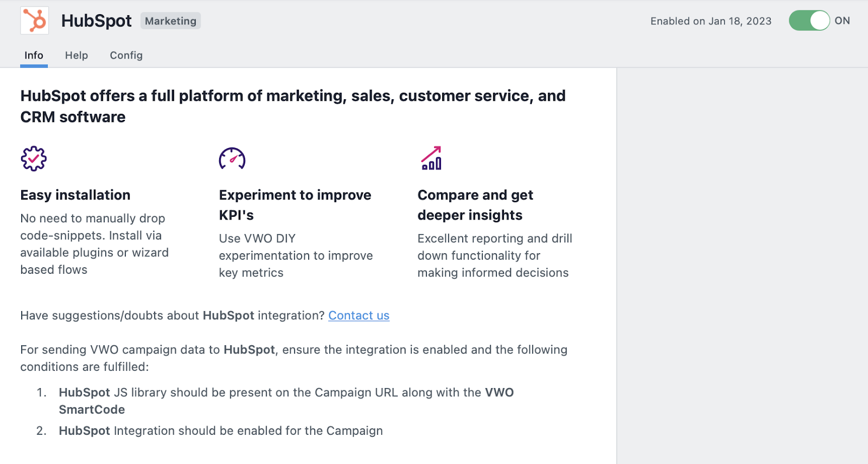Click the 'Compare and get deeper insights' heading
The width and height of the screenshot is (868, 464).
click(x=475, y=205)
